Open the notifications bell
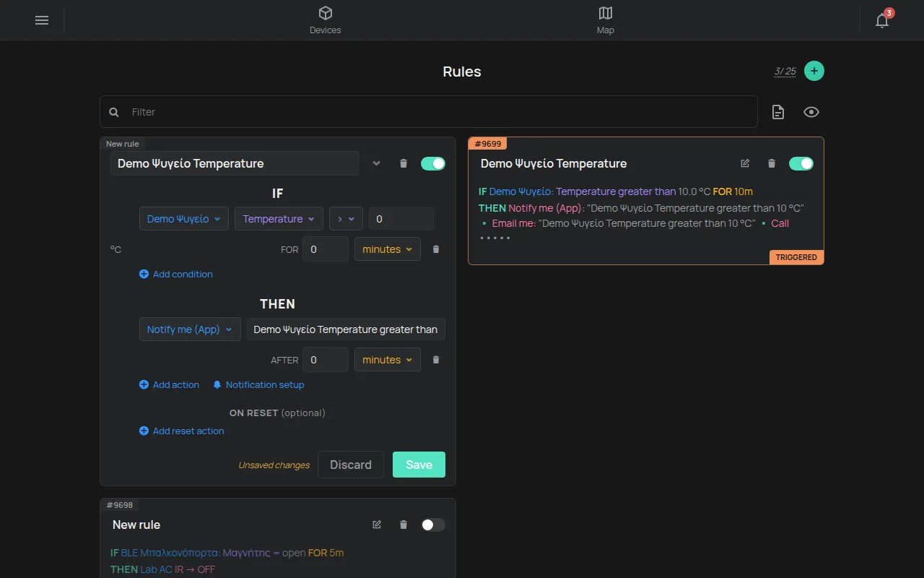Image resolution: width=924 pixels, height=578 pixels. [x=882, y=20]
